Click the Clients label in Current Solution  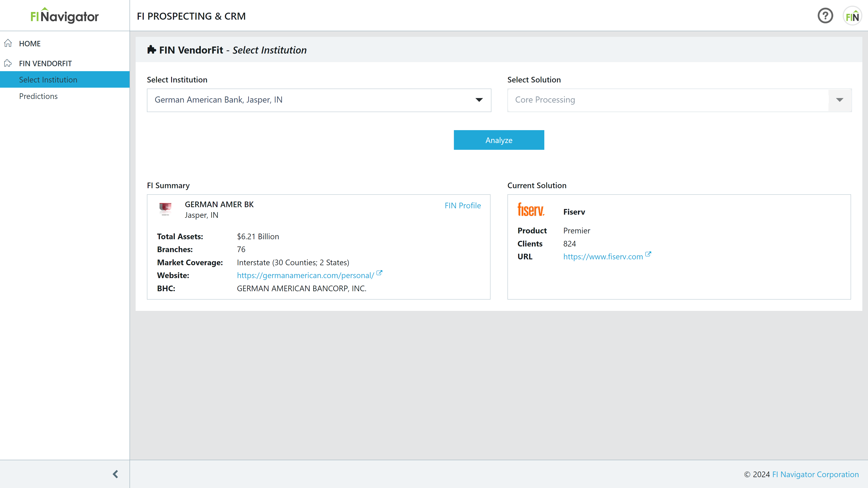tap(530, 244)
